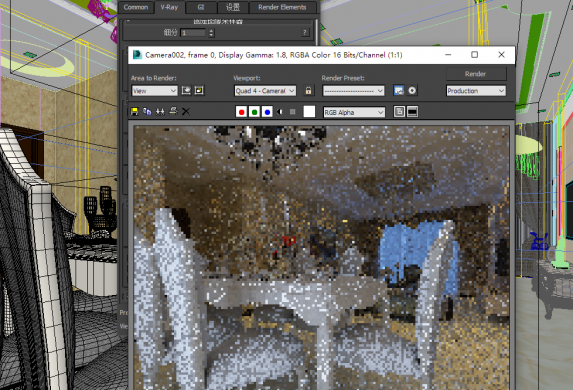Open Render Setup dialog icon

pyautogui.click(x=399, y=90)
